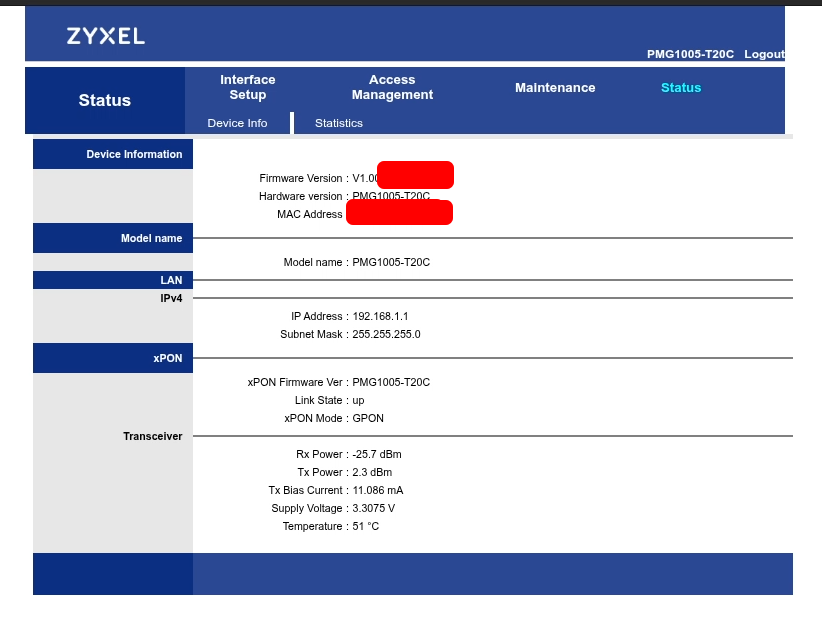Click the xPON Firmware Ver value
822x620 pixels.
point(391,382)
